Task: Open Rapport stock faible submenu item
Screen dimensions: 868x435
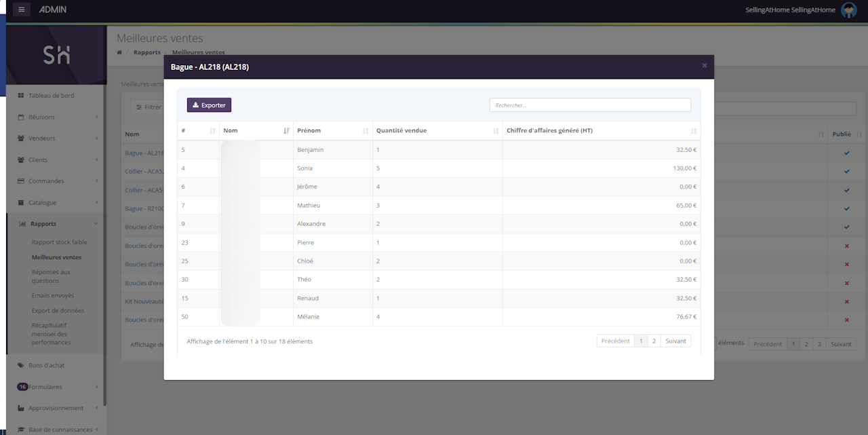Action: 59,242
